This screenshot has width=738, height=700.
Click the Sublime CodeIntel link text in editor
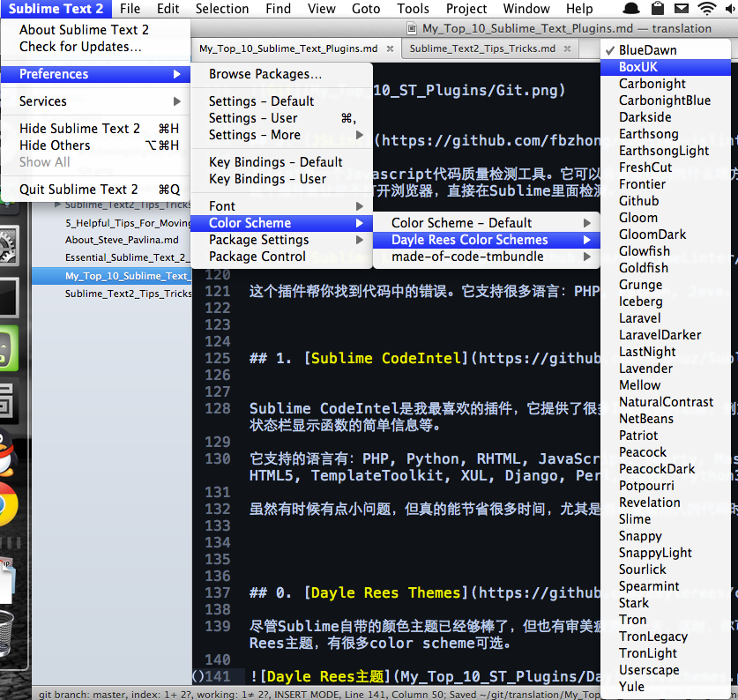pos(386,358)
